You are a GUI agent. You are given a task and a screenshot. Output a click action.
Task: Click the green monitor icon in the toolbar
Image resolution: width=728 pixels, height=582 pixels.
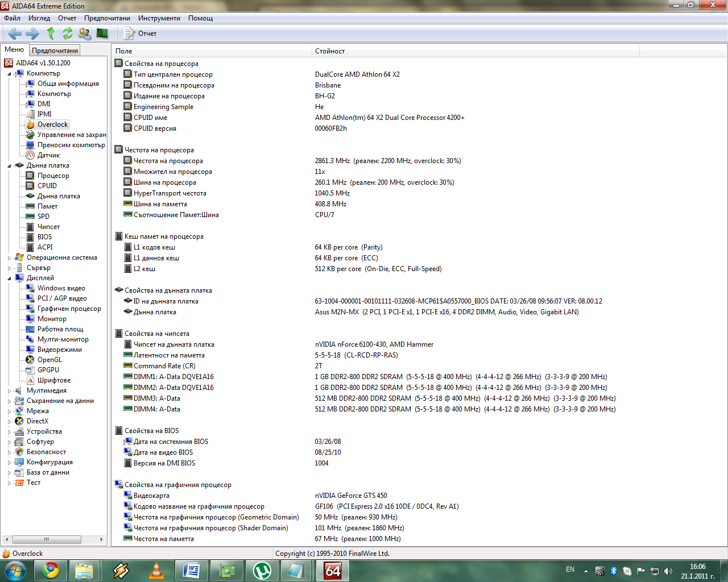(102, 34)
